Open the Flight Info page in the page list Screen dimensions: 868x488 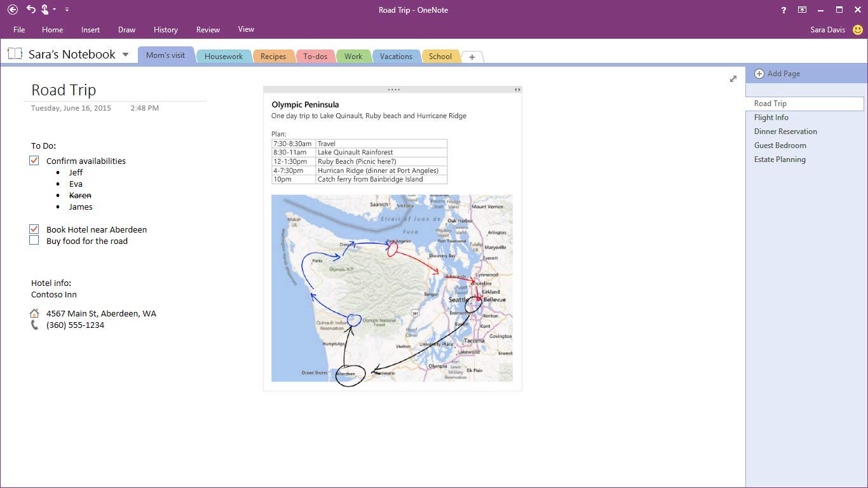(x=771, y=118)
